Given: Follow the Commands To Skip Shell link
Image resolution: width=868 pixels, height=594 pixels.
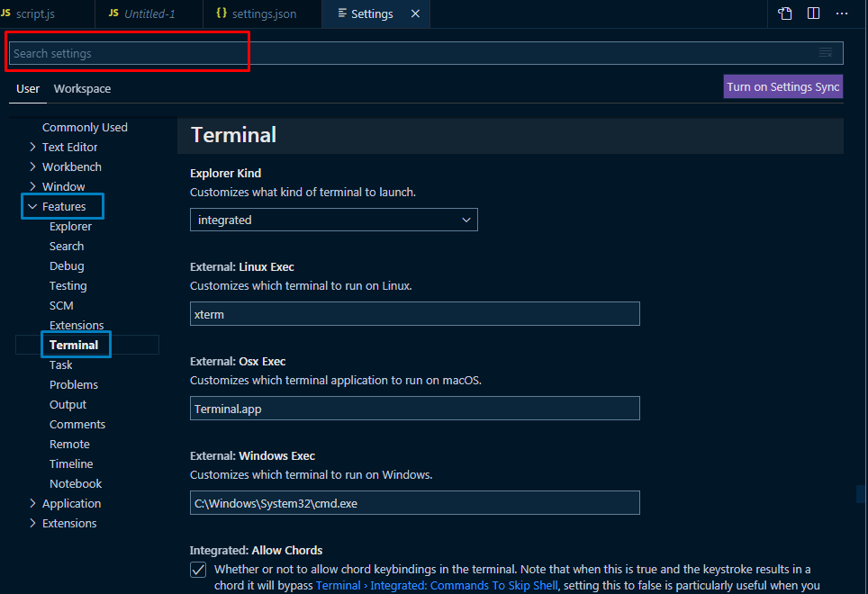Looking at the screenshot, I should coord(437,586).
